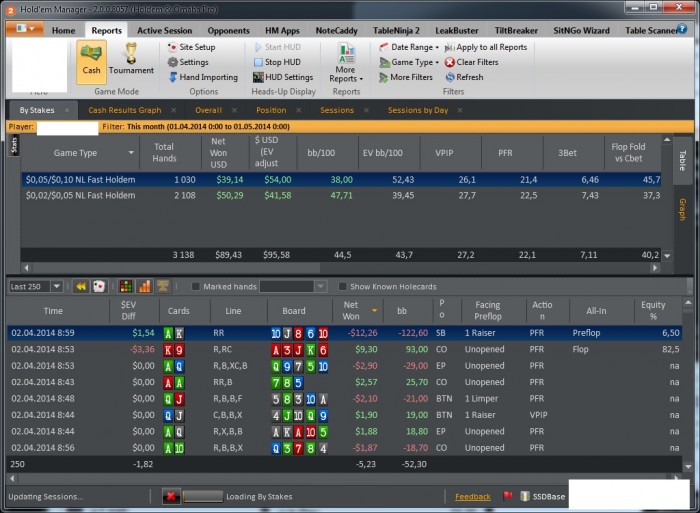The width and height of the screenshot is (700, 513).
Task: Sort by Total Hands column header
Action: (x=164, y=153)
